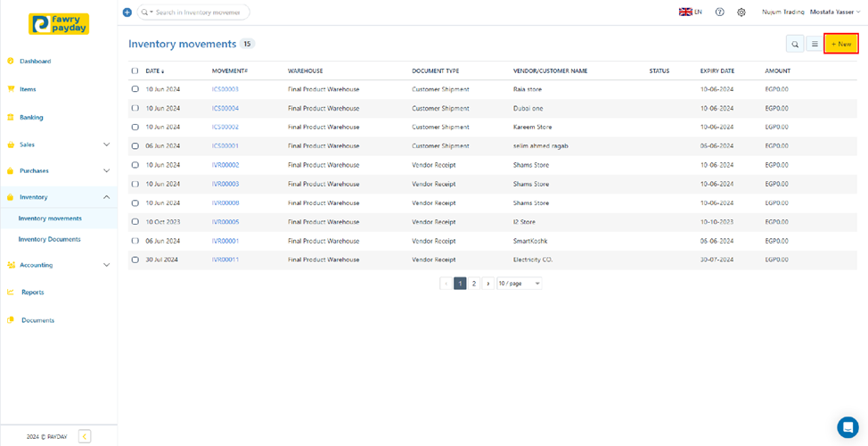
Task: Expand the Sales menu chevron
Action: coord(107,145)
